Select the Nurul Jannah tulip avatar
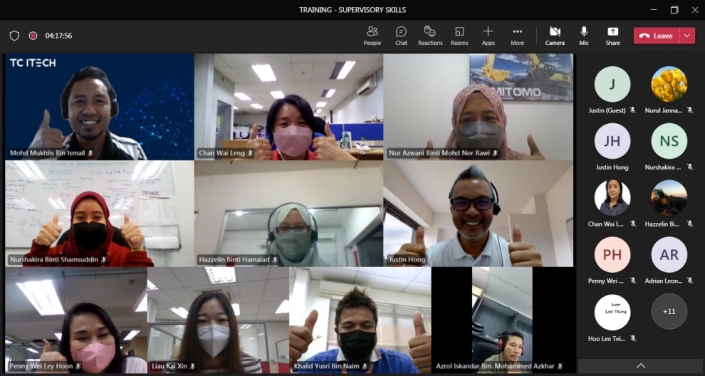This screenshot has width=705, height=376. pos(669,84)
